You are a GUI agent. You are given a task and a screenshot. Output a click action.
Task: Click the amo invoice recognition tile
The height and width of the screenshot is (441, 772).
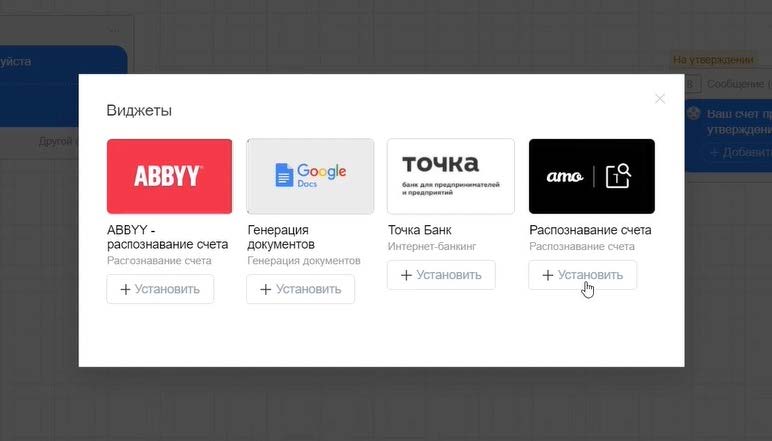[x=591, y=176]
